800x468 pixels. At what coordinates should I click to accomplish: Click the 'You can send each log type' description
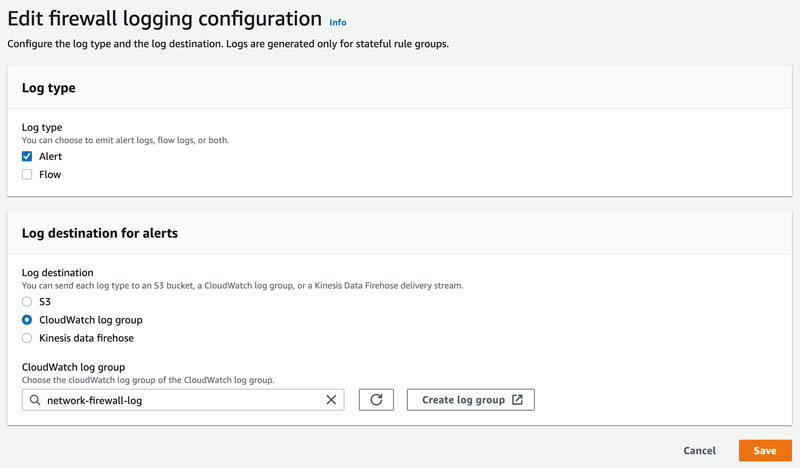coord(242,286)
